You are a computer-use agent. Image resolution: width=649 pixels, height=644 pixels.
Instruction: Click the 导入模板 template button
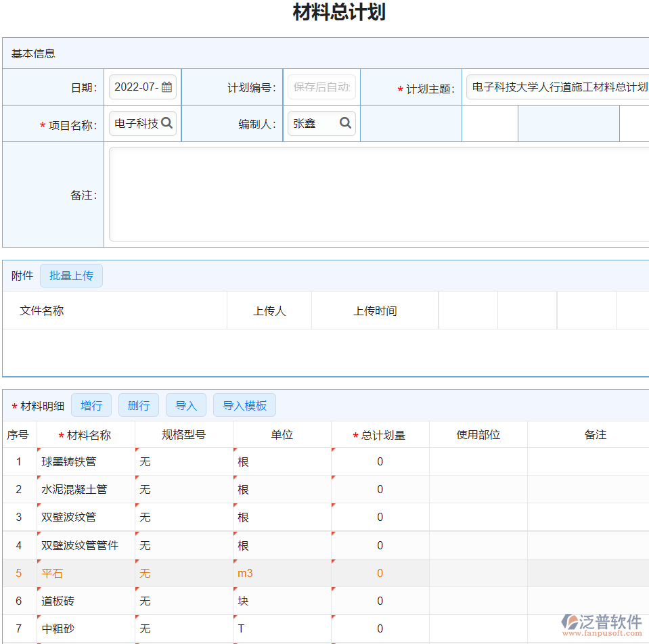point(244,405)
